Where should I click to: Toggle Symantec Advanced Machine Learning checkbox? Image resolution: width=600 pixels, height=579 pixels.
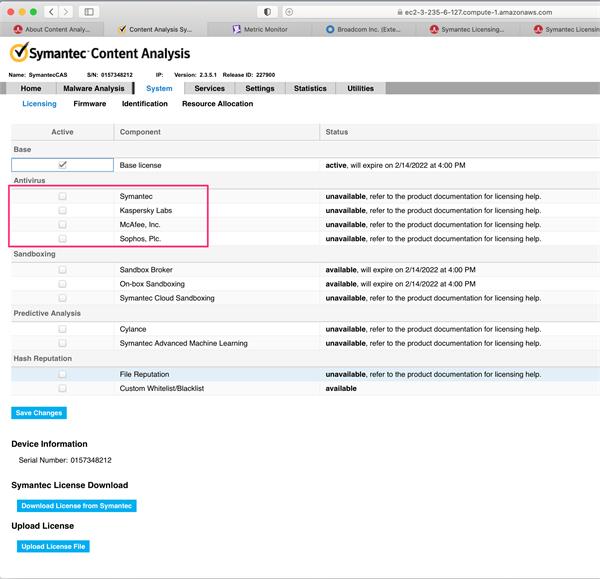[x=62, y=343]
